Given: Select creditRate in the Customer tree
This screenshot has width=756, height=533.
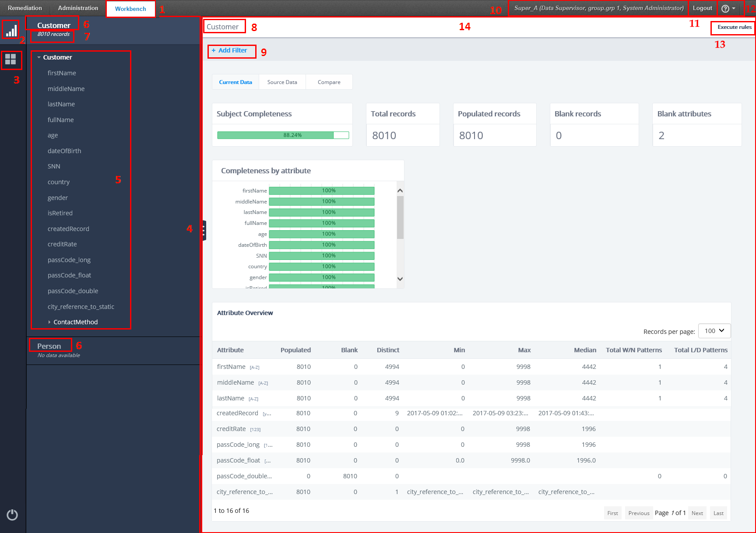Looking at the screenshot, I should coord(62,244).
